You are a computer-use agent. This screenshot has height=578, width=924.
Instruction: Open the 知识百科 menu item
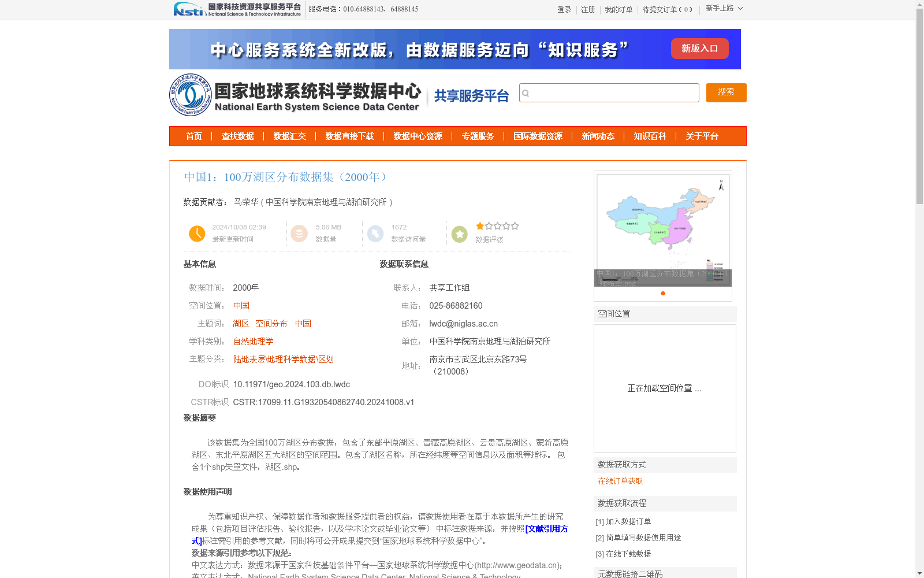pos(650,136)
